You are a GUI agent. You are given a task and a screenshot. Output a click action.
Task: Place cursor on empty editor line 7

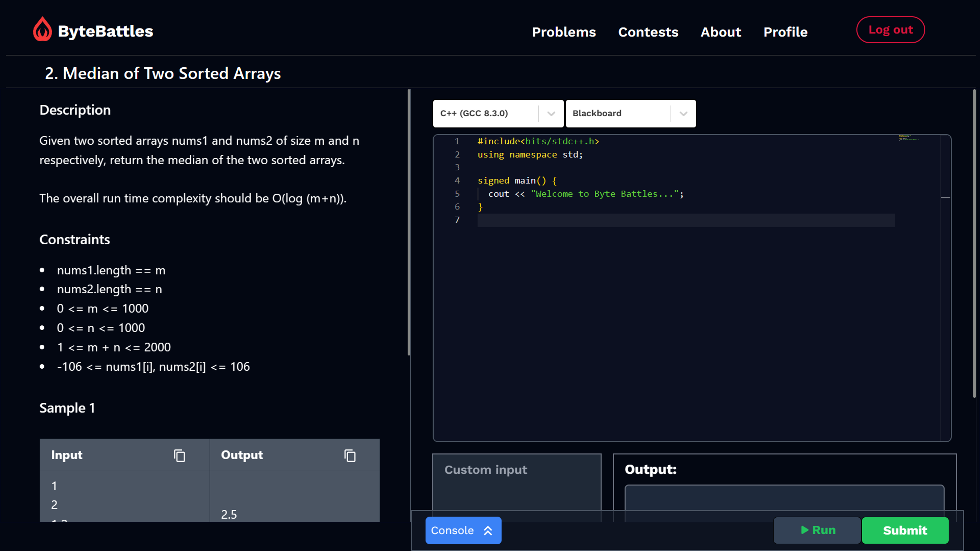pos(686,220)
